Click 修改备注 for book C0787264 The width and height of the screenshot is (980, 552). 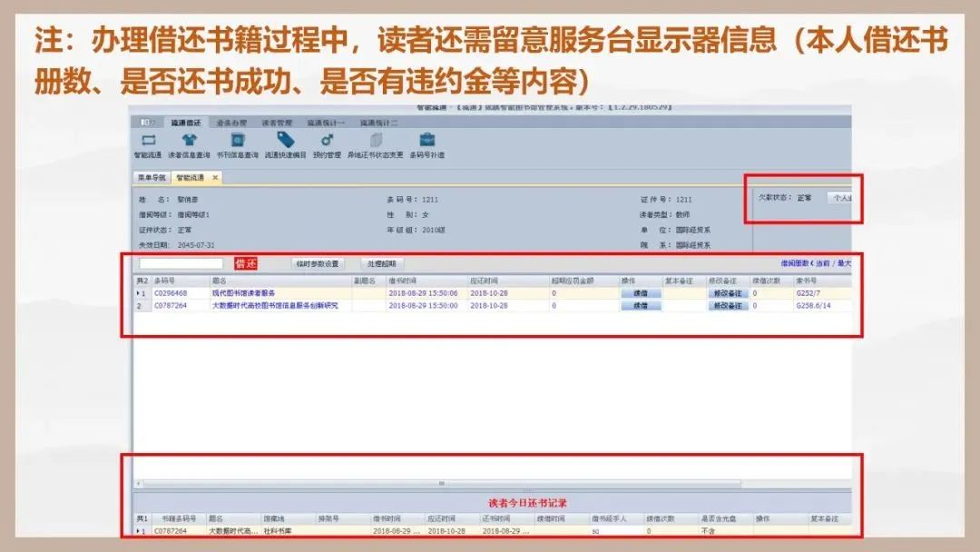click(728, 306)
